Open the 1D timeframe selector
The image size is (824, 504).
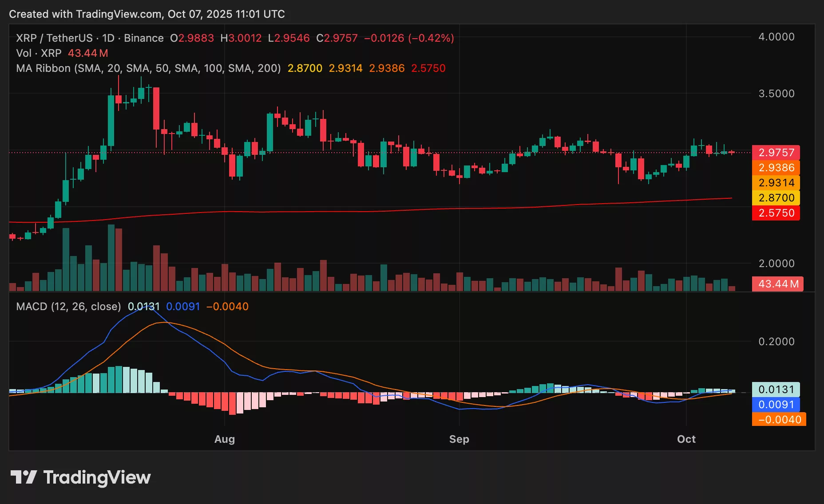click(x=109, y=38)
